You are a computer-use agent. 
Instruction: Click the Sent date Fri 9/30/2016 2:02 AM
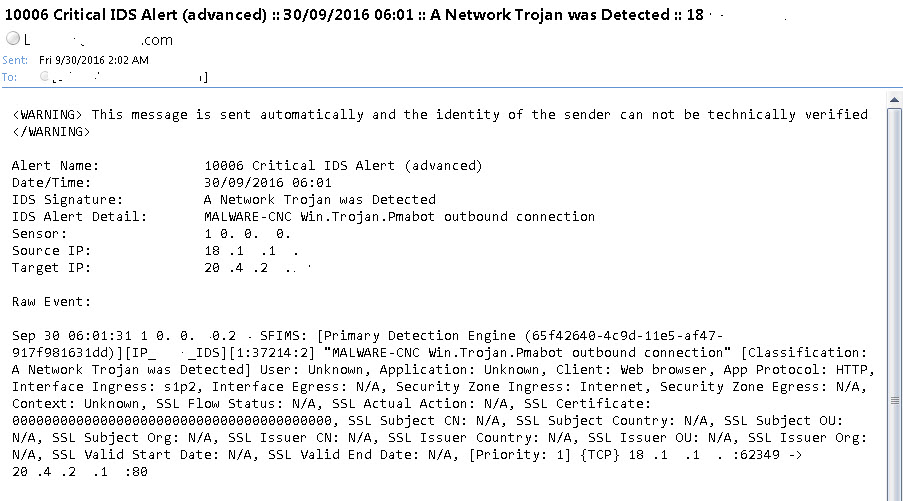101,60
